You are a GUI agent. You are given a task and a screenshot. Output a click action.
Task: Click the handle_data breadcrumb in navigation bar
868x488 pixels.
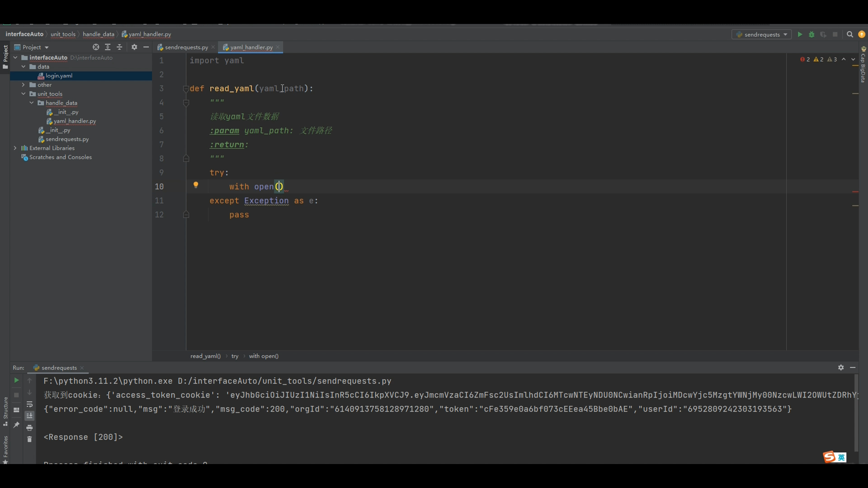pyautogui.click(x=99, y=34)
